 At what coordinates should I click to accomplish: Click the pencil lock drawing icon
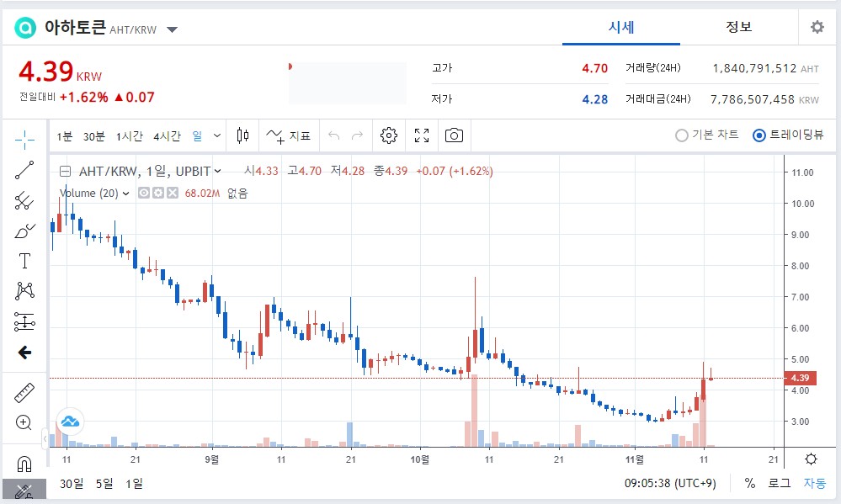click(24, 491)
